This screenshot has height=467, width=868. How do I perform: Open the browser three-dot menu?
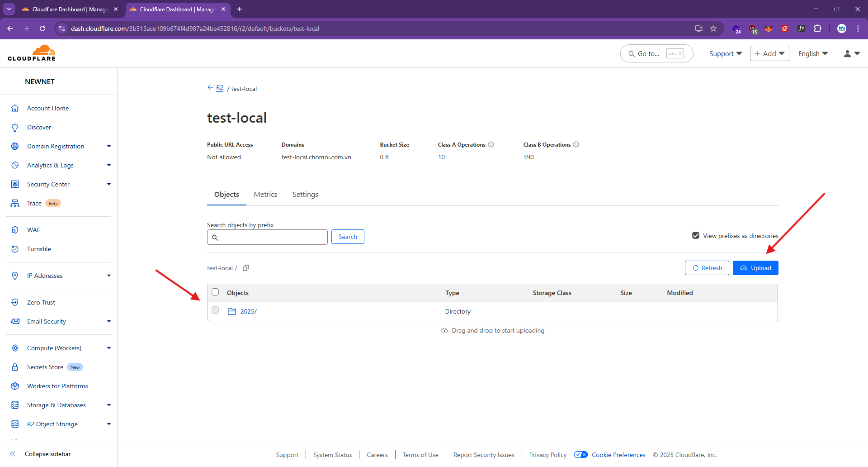click(858, 29)
